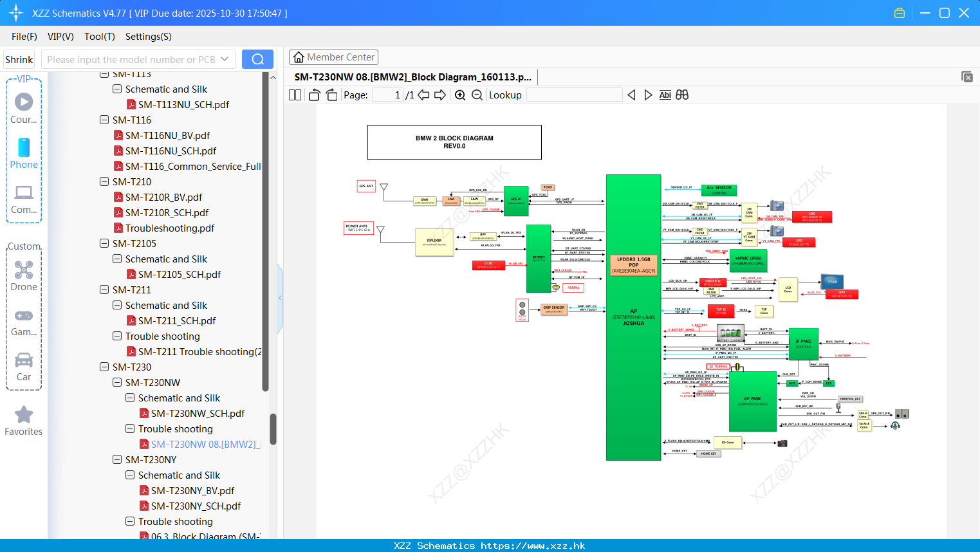Image resolution: width=980 pixels, height=552 pixels.
Task: Rotate the page counterclockwise
Action: (x=314, y=95)
